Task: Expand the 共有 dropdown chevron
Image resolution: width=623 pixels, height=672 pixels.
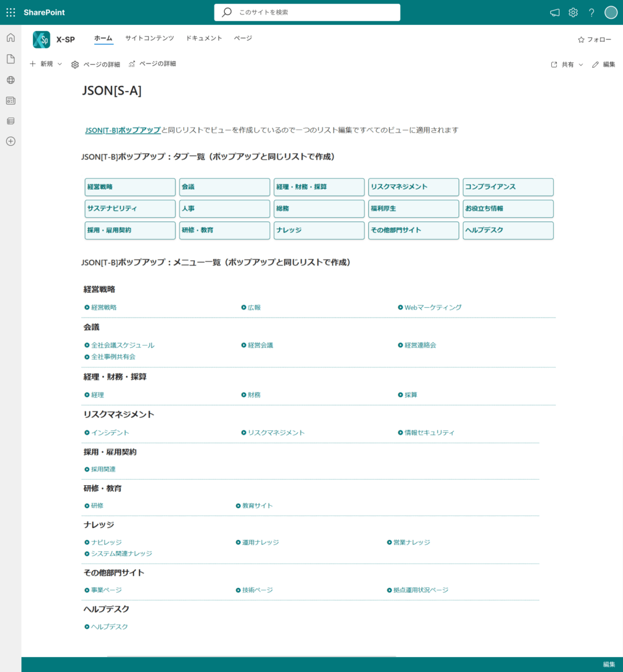Action: (x=581, y=65)
